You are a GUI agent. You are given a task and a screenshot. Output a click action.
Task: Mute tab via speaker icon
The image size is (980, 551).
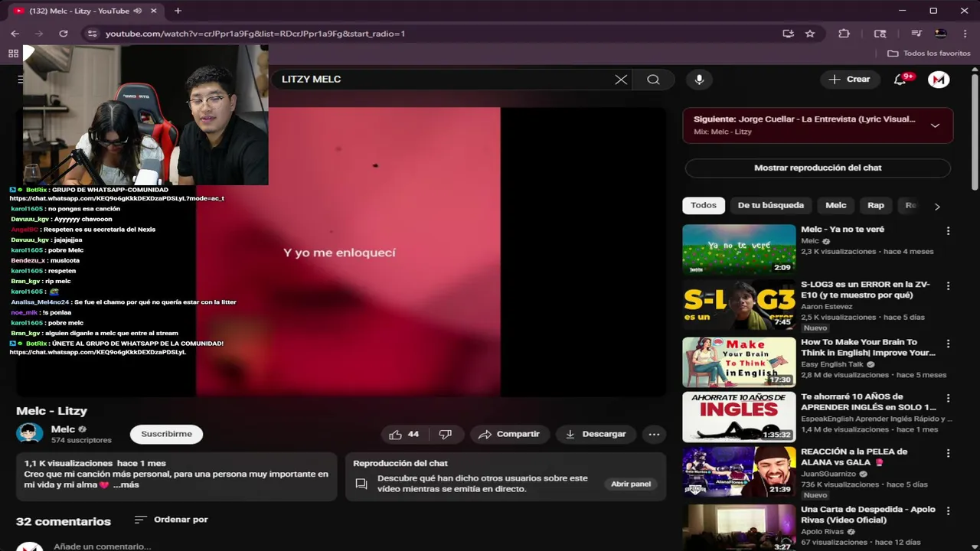click(138, 11)
